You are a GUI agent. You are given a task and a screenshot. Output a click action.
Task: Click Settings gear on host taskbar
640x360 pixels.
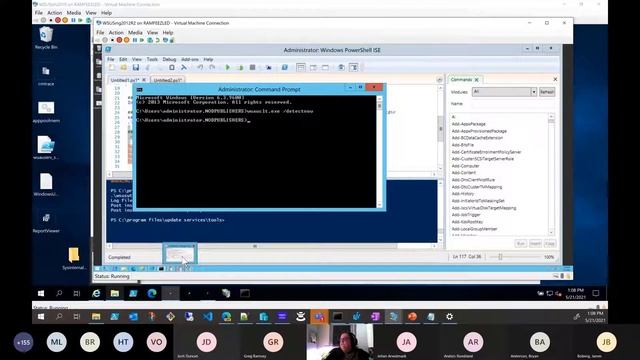coord(449,316)
